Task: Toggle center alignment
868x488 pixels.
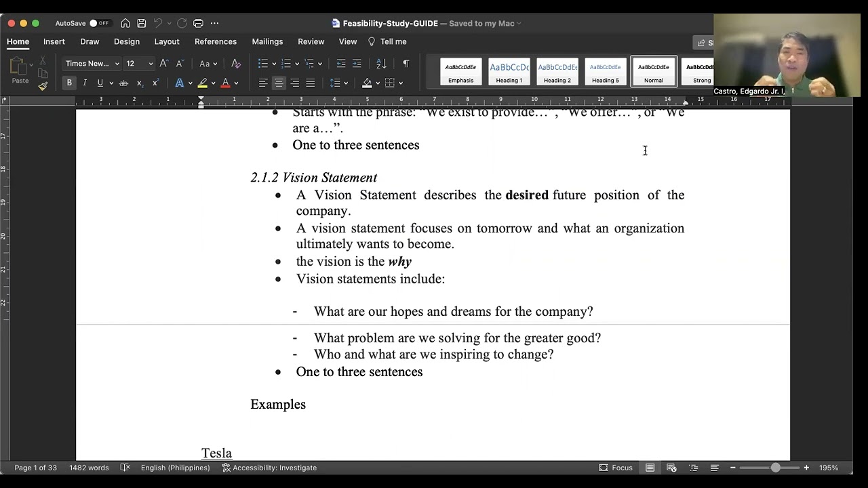Action: (x=279, y=83)
